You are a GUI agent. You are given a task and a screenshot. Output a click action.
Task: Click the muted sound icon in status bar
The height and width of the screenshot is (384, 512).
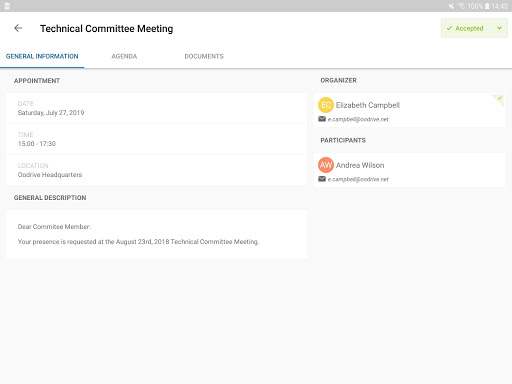(x=451, y=6)
